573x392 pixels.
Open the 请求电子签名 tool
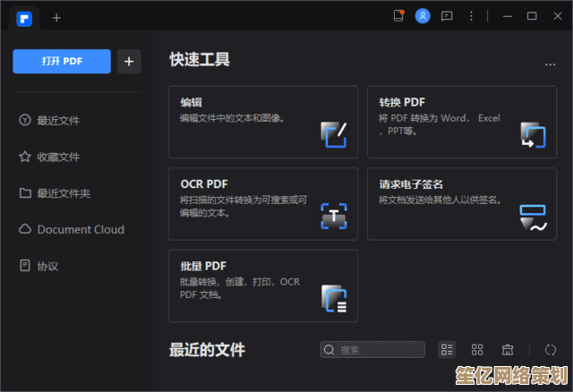click(x=462, y=203)
